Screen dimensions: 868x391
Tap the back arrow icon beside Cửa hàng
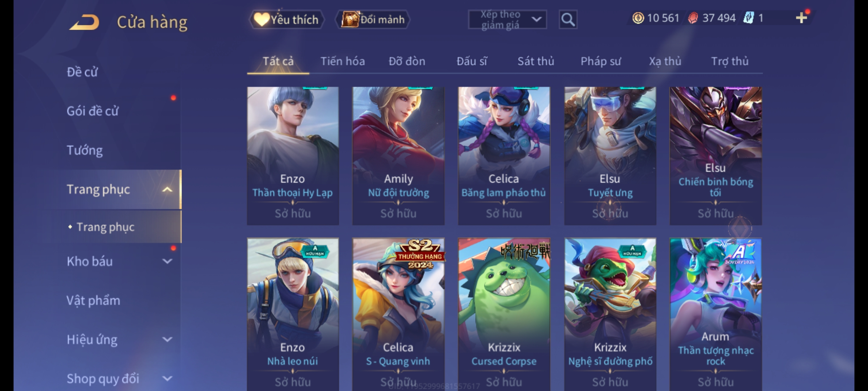(x=84, y=22)
